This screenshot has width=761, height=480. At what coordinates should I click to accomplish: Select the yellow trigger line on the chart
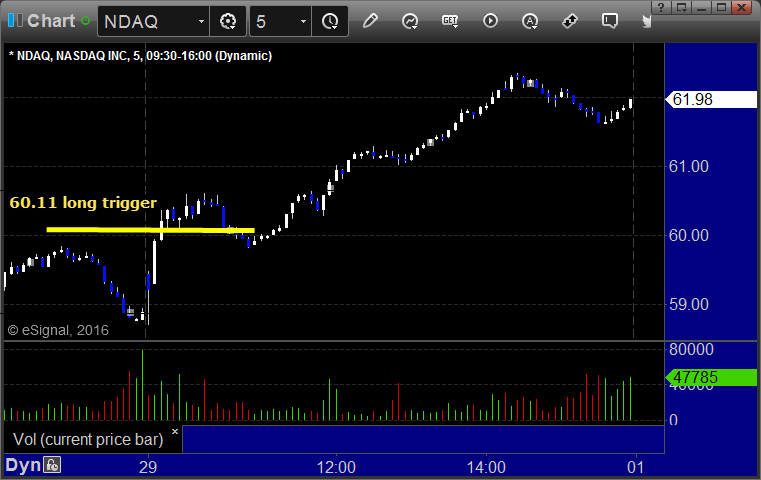tap(150, 230)
